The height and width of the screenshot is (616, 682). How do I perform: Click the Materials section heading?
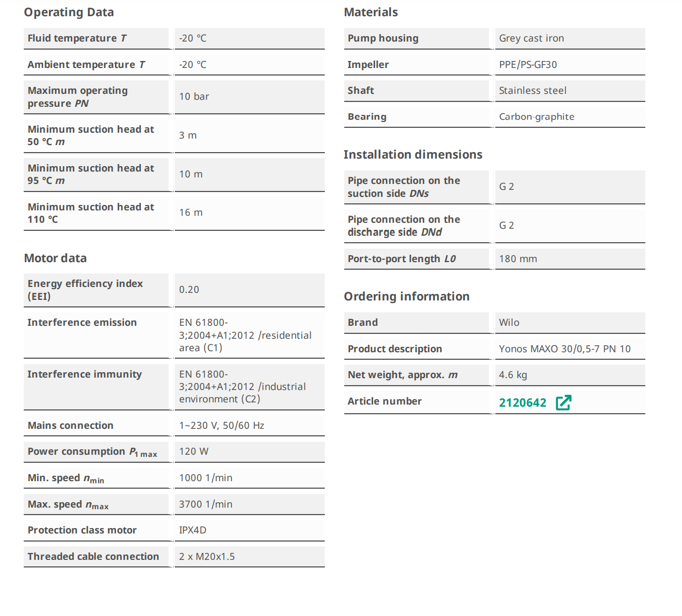(x=371, y=12)
